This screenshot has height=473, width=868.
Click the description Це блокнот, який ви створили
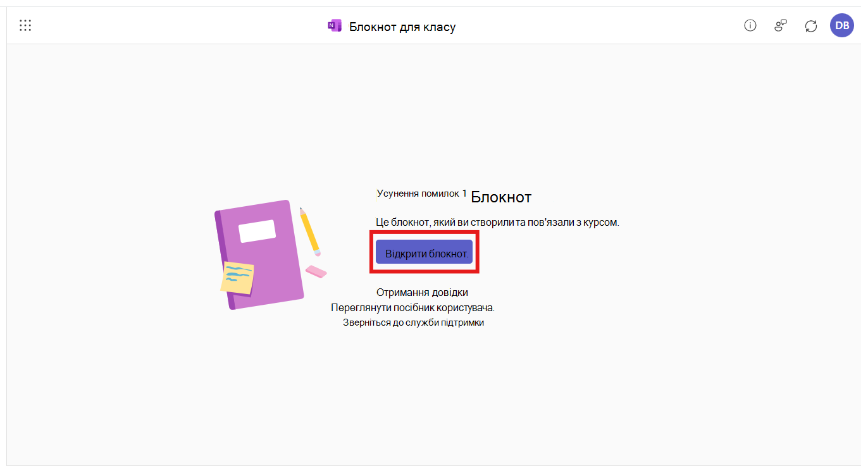tap(497, 223)
